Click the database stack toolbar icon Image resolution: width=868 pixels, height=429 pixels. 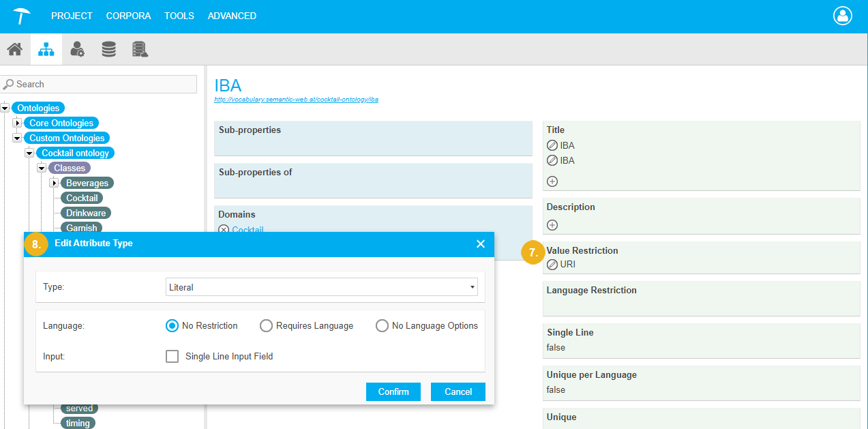coord(108,49)
